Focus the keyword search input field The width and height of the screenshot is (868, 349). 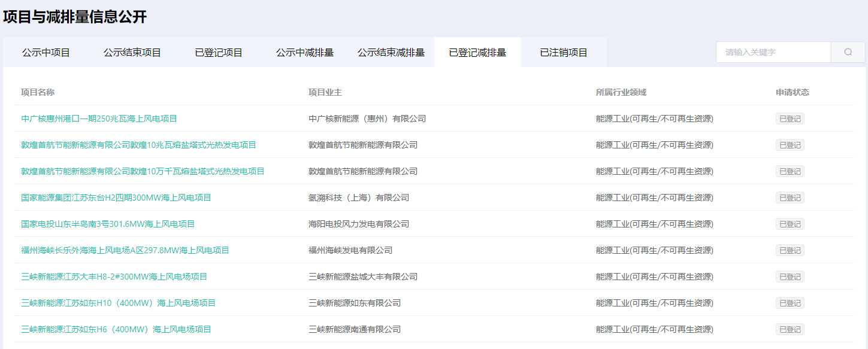[773, 52]
